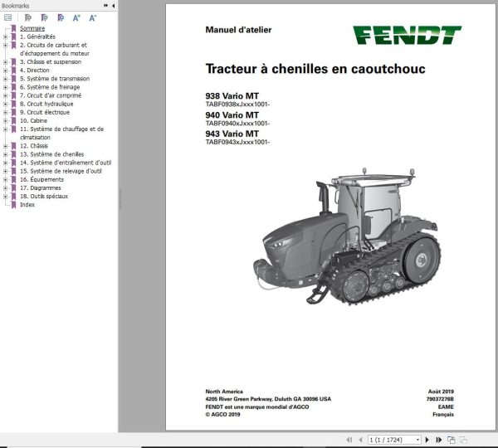The height and width of the screenshot is (448, 498).
Task: Jump to the last page
Action: (438, 440)
